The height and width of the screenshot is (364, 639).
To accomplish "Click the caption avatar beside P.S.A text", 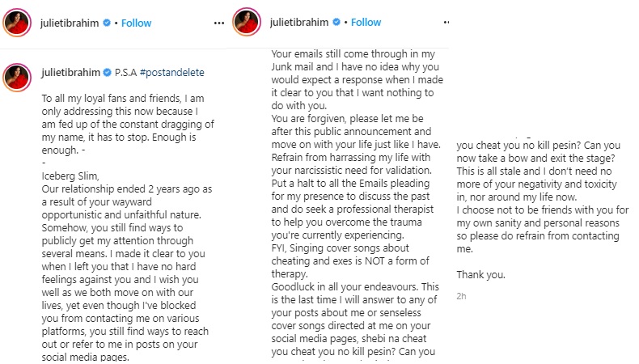I will coord(17,72).
